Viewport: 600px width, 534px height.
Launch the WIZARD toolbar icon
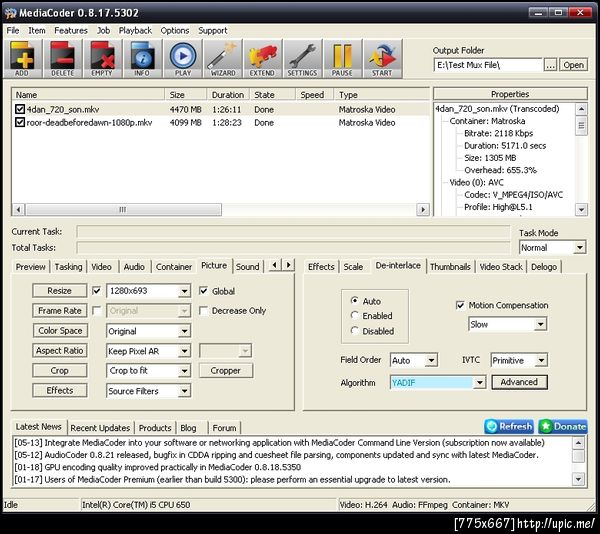click(223, 58)
